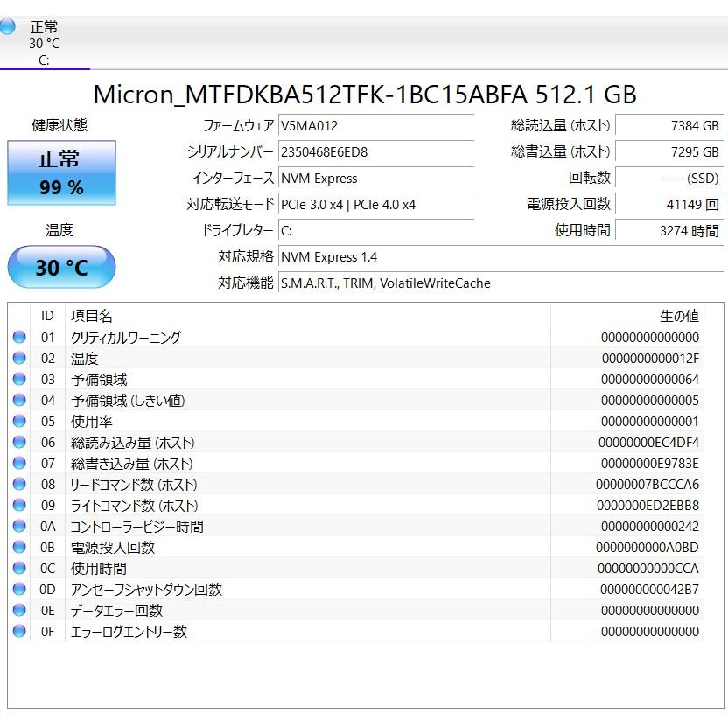This screenshot has width=728, height=728.
Task: Select the アンセーフシャットダウン回数 row name
Action: [x=146, y=589]
